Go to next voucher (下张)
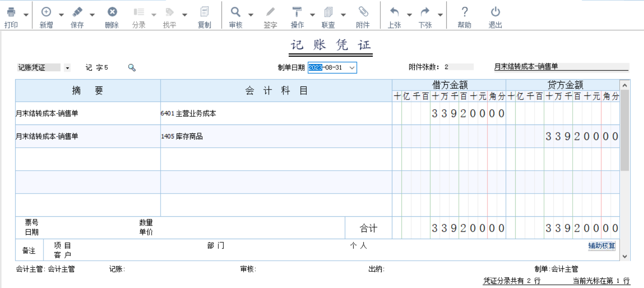Image resolution: width=644 pixels, height=288 pixels. pyautogui.click(x=425, y=13)
